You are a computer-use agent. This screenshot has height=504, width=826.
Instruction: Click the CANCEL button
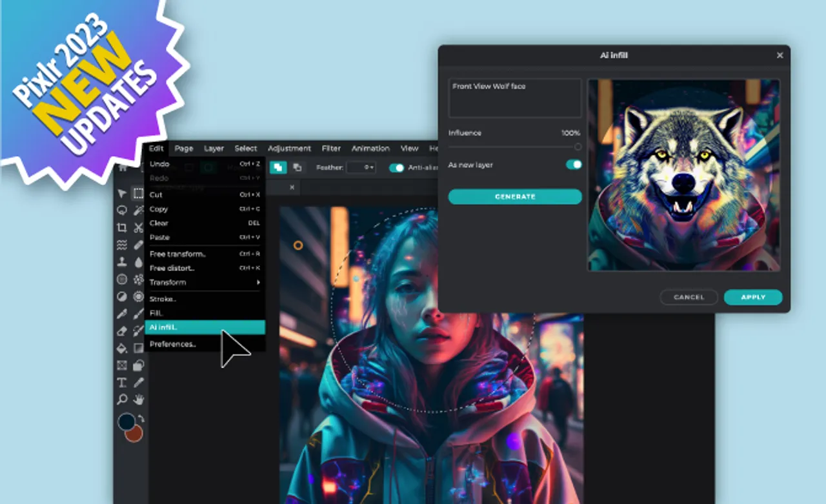click(x=689, y=297)
